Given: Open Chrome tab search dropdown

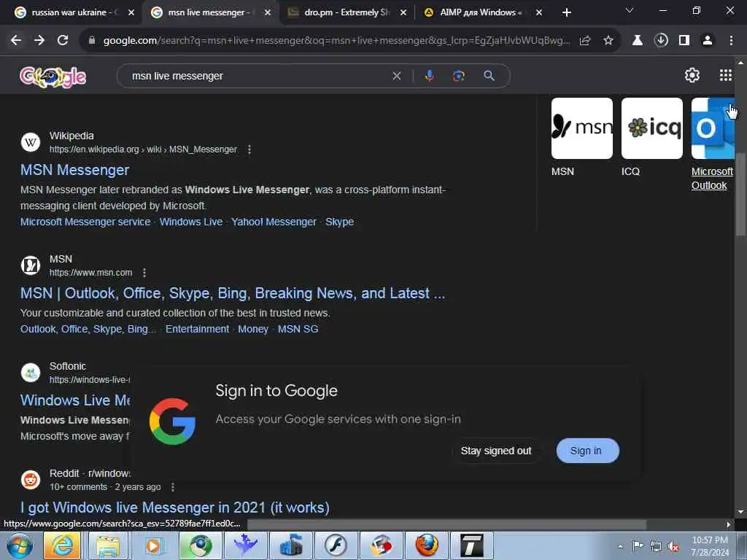Looking at the screenshot, I should coord(630,10).
